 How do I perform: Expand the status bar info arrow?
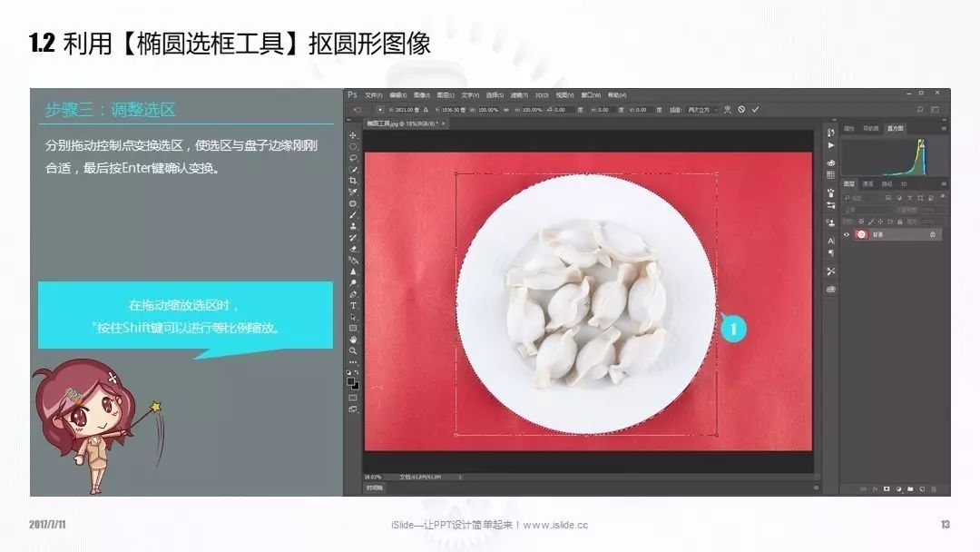point(460,477)
